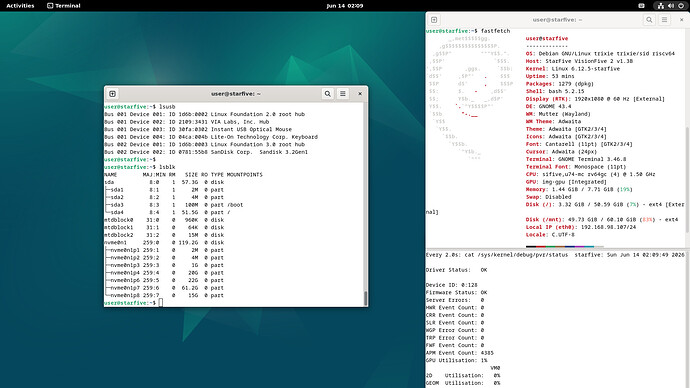Close the front lsblk terminal window
The height and width of the screenshot is (388, 690).
(x=360, y=94)
